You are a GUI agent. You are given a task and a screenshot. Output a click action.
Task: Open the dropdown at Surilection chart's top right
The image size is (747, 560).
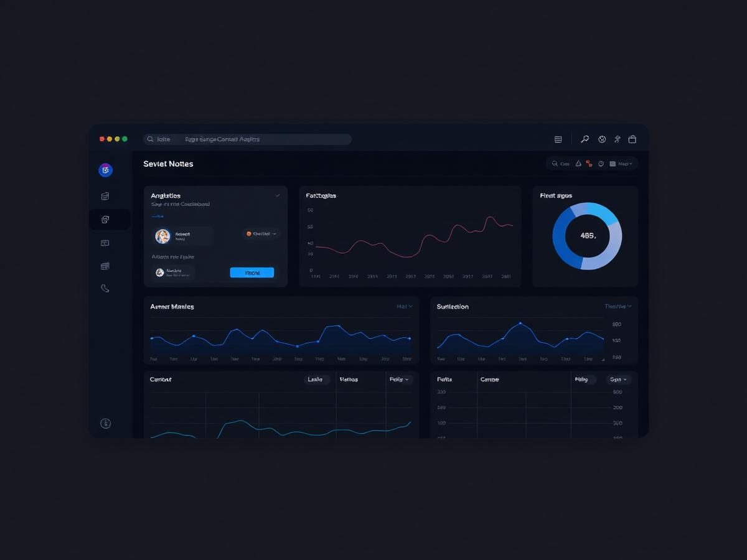pyautogui.click(x=618, y=306)
